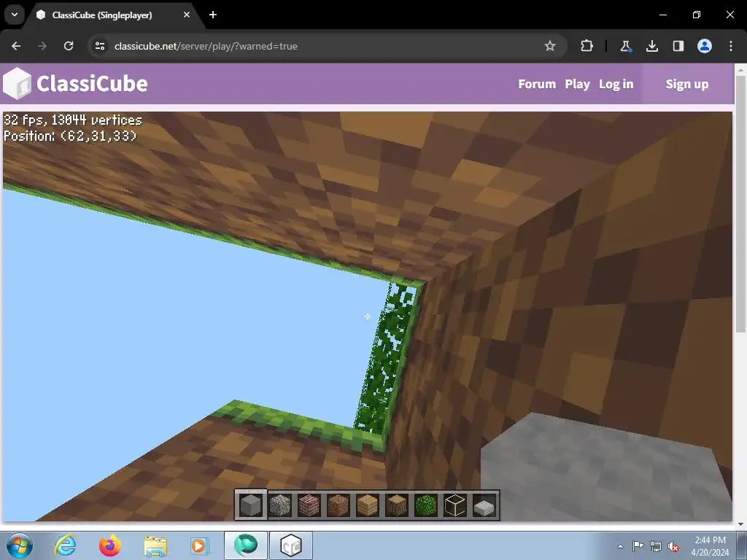Open the Windows Start menu
Viewport: 747px width, 560px height.
tap(19, 545)
